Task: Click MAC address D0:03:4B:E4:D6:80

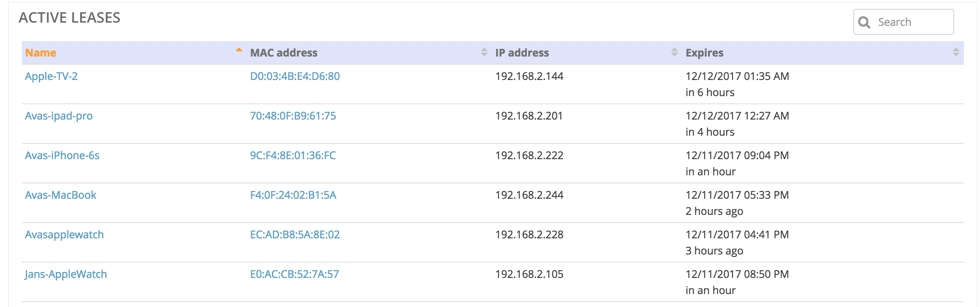Action: pyautogui.click(x=295, y=76)
